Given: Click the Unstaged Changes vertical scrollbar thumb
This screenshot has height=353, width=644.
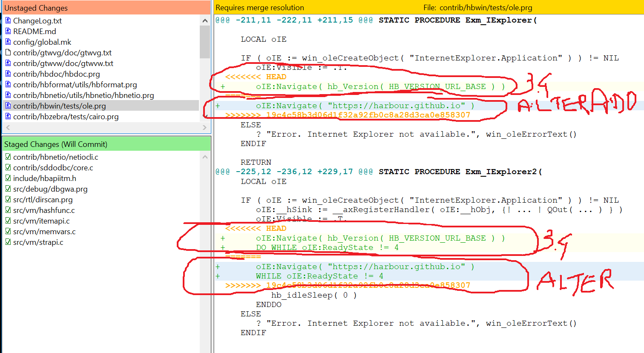Looking at the screenshot, I should coord(205,42).
